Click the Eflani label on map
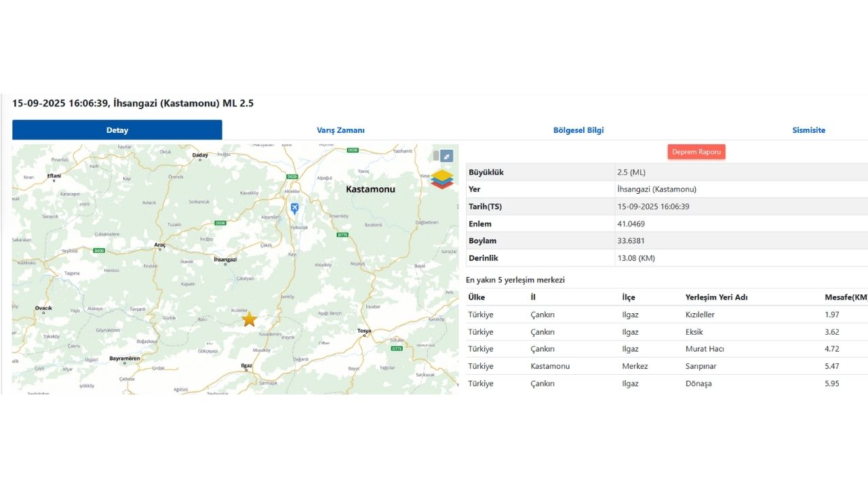The height and width of the screenshot is (488, 868). point(54,176)
